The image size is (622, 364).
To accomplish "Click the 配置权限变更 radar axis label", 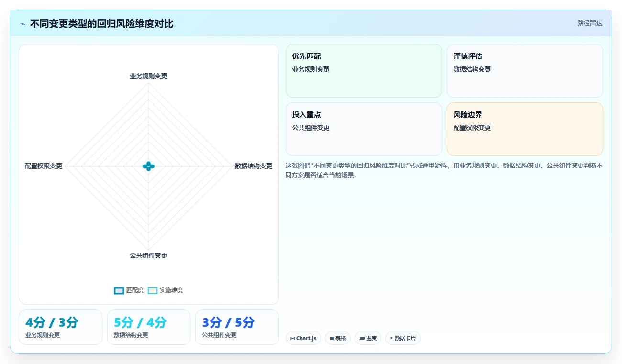I will [x=44, y=166].
